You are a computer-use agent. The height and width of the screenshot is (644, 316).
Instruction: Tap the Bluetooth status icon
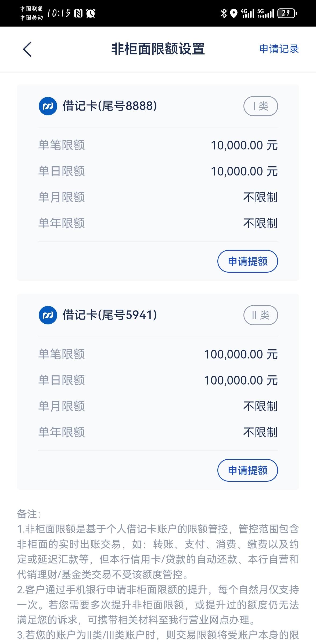point(224,13)
